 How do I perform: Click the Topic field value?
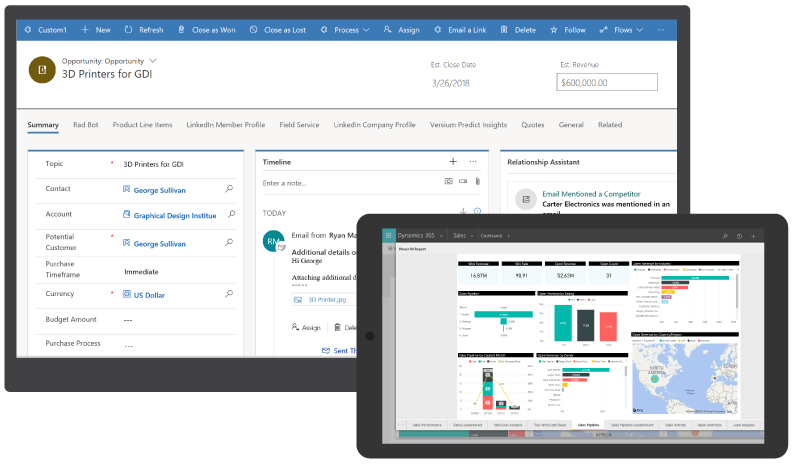click(153, 164)
